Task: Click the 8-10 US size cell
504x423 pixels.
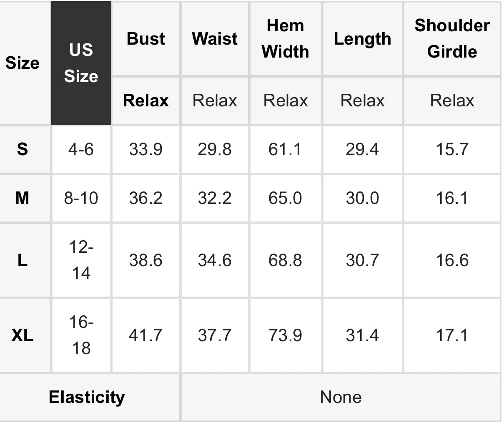Action: 81,198
